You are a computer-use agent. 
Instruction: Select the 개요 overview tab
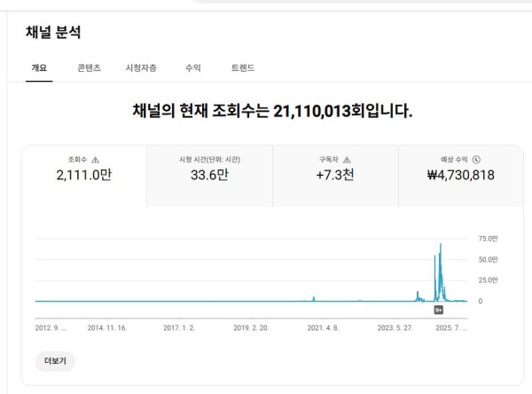pyautogui.click(x=39, y=67)
